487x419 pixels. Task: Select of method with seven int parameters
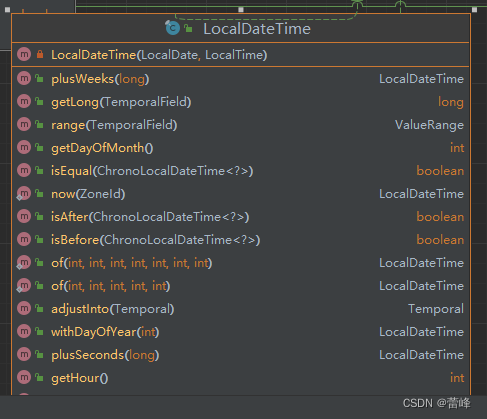(x=132, y=263)
